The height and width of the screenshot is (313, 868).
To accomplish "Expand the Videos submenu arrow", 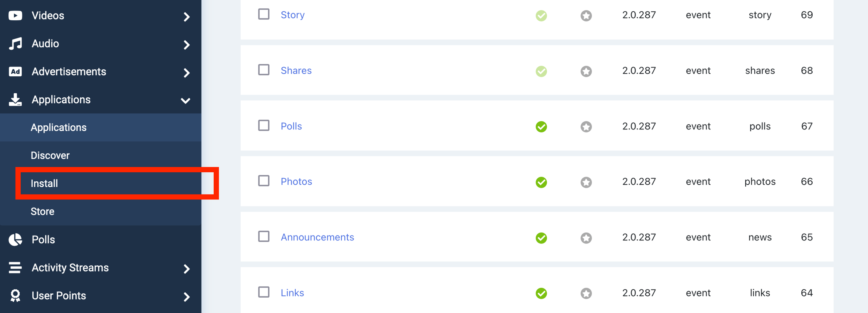I will click(x=186, y=17).
